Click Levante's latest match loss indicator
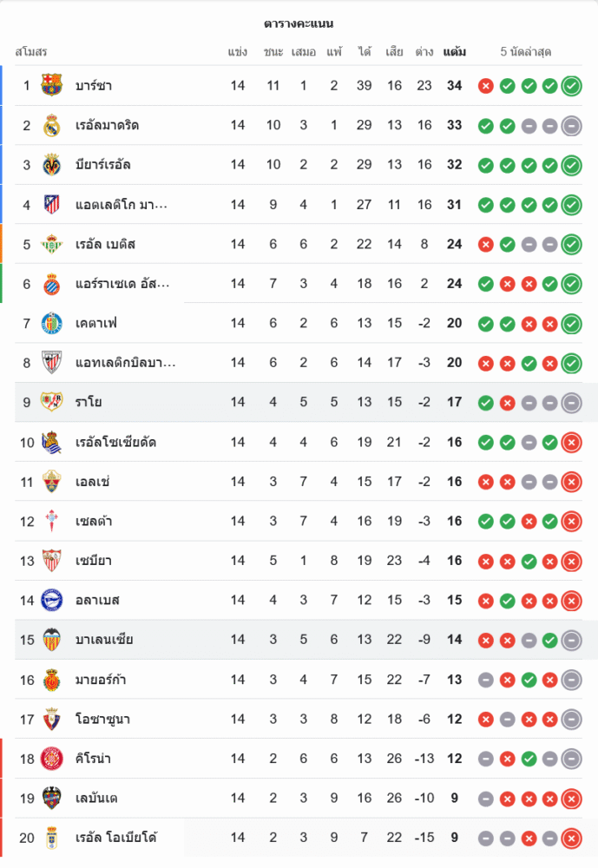This screenshot has width=598, height=868. click(571, 799)
